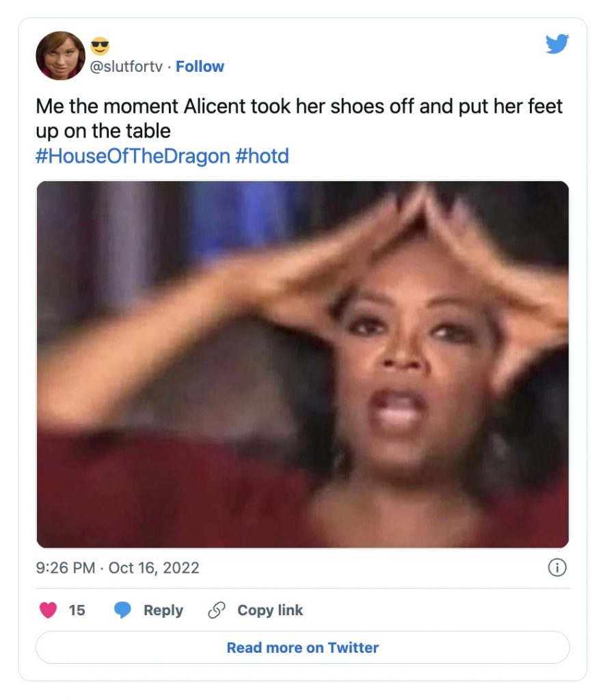603x700 pixels.
Task: Click the blue reply speech bubble icon
Action: [x=122, y=610]
